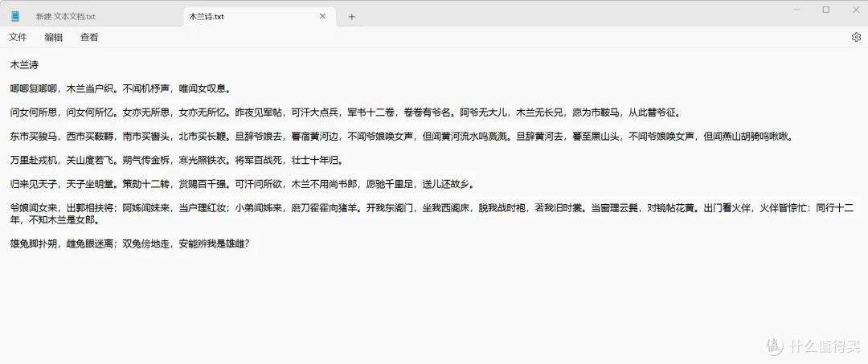
Task: Click the title line 木兰诗
Action: (x=24, y=65)
